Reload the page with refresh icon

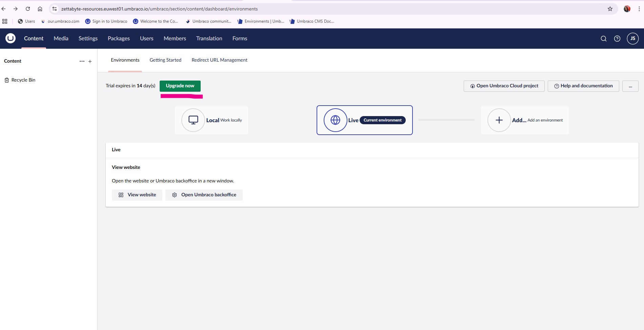[x=28, y=9]
